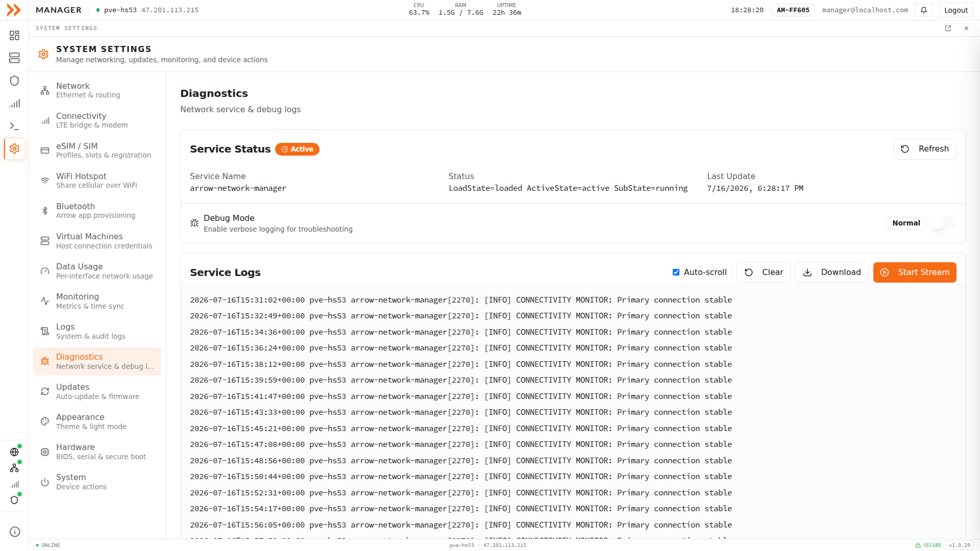Click the Active status badge
980x551 pixels.
297,149
